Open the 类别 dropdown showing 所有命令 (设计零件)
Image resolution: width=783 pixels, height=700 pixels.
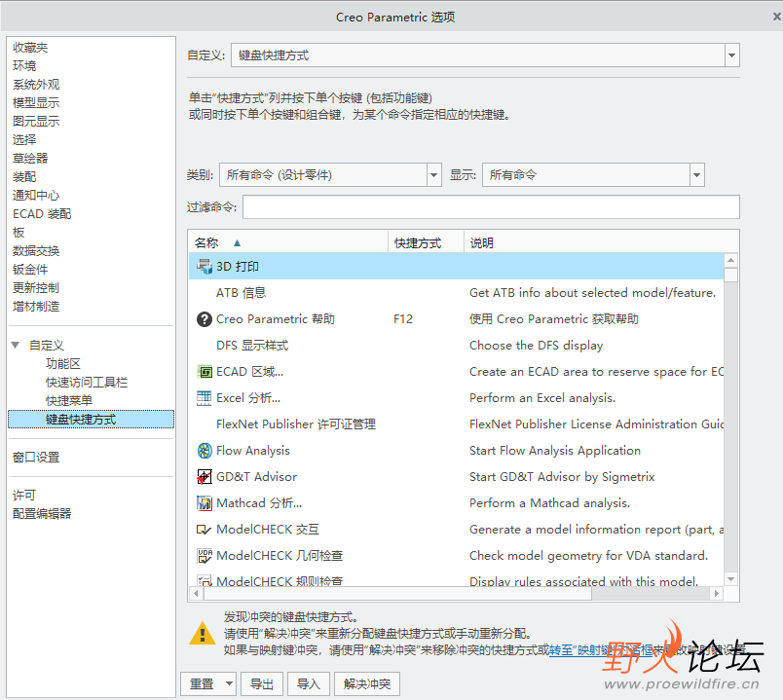[x=434, y=174]
